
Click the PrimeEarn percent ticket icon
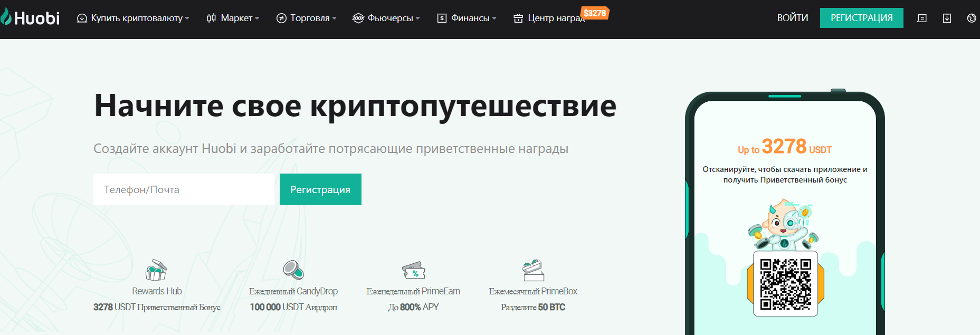coord(413,270)
